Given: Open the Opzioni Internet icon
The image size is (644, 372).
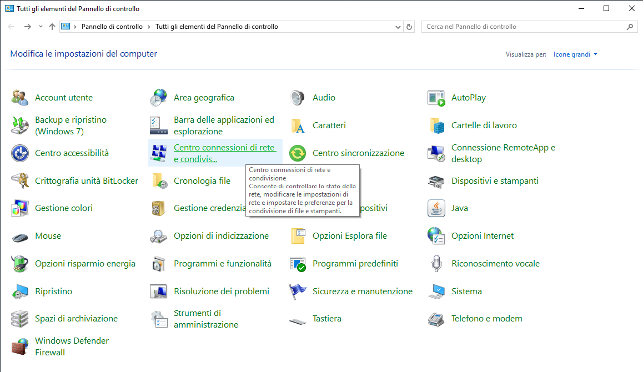Looking at the screenshot, I should click(x=436, y=236).
